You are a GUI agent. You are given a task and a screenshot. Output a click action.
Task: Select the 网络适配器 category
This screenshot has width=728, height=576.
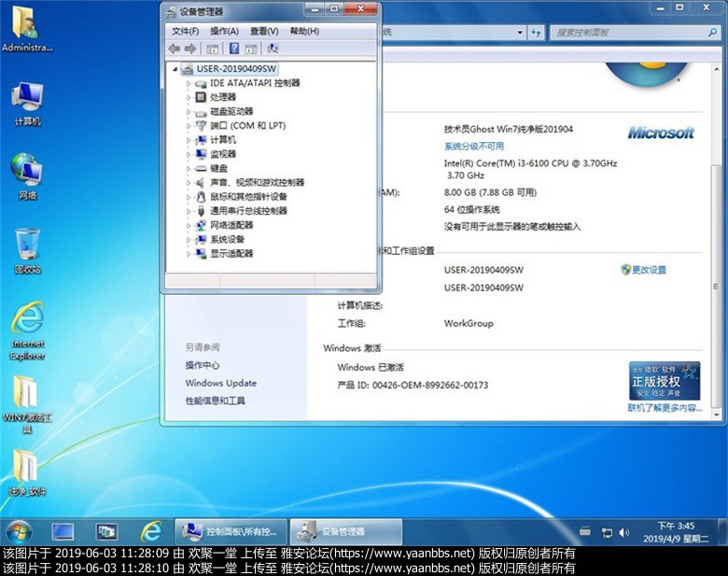231,225
